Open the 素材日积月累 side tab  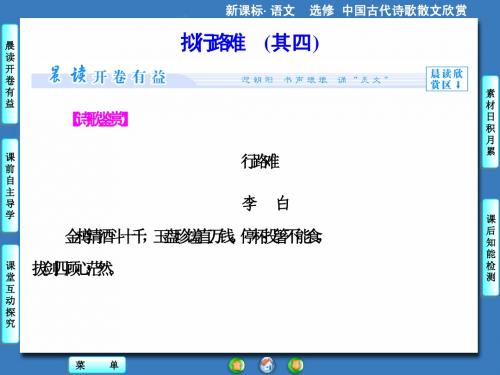[490, 122]
